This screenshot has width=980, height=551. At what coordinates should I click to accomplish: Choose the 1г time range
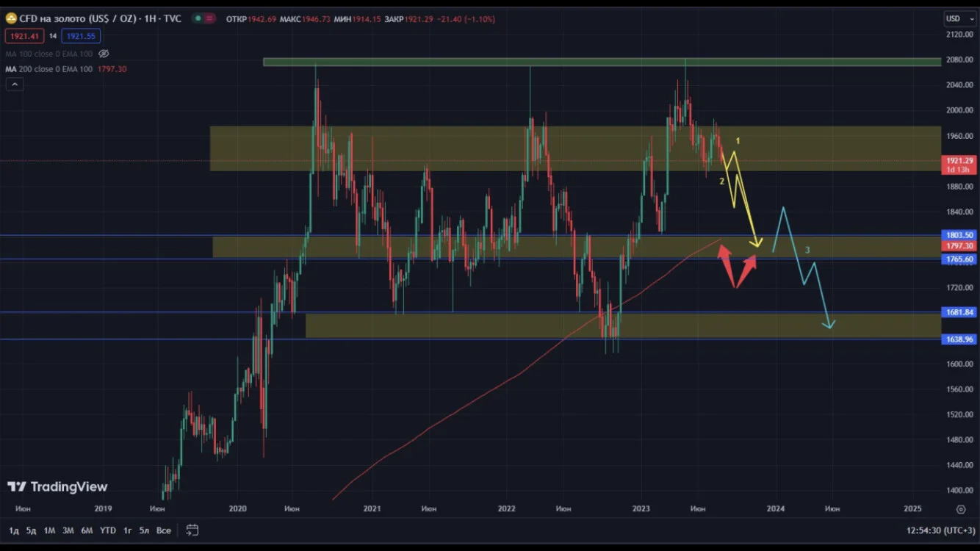click(x=127, y=530)
